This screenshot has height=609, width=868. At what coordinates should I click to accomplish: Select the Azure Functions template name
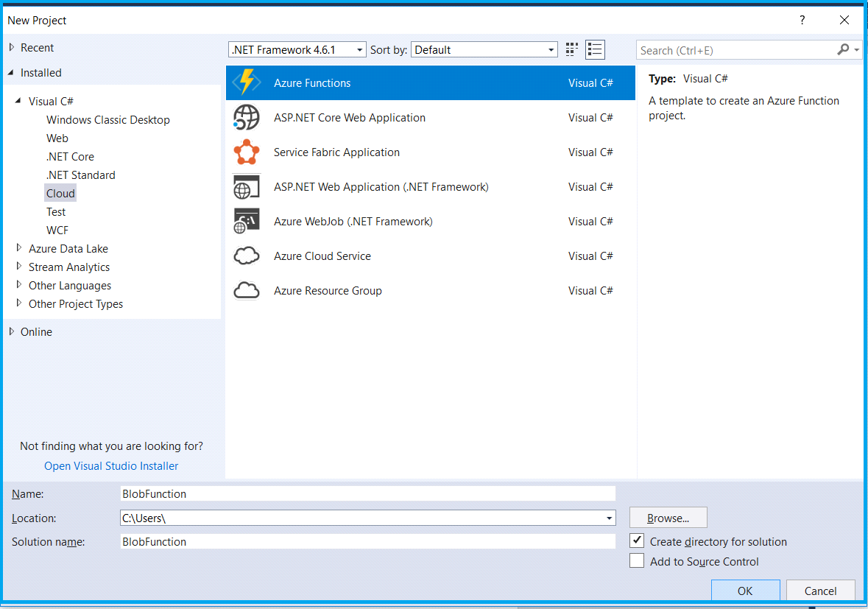tap(312, 83)
